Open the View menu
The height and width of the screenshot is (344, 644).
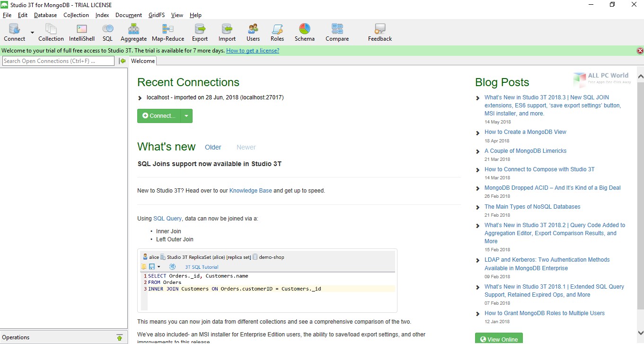tap(177, 15)
